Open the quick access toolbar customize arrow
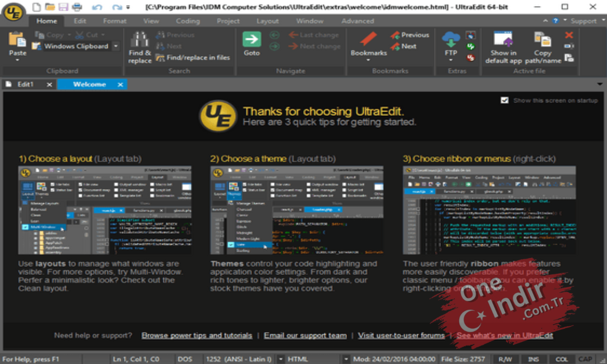Image resolution: width=607 pixels, height=364 pixels. point(128,8)
